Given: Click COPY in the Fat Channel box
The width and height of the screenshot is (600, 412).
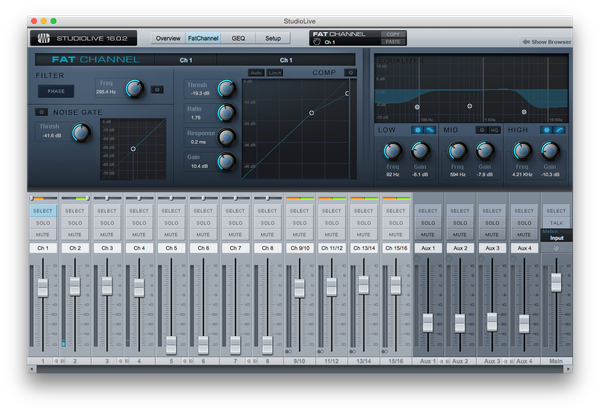Looking at the screenshot, I should click(393, 34).
